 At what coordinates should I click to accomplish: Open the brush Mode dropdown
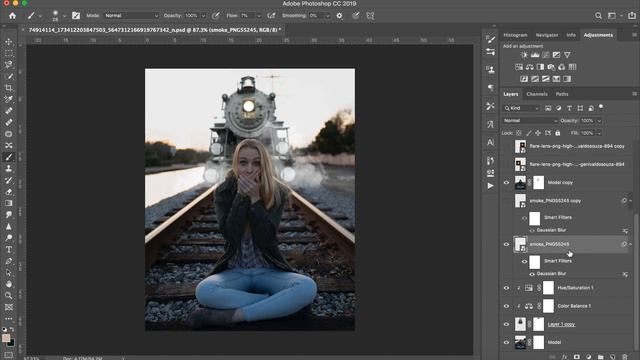[131, 16]
